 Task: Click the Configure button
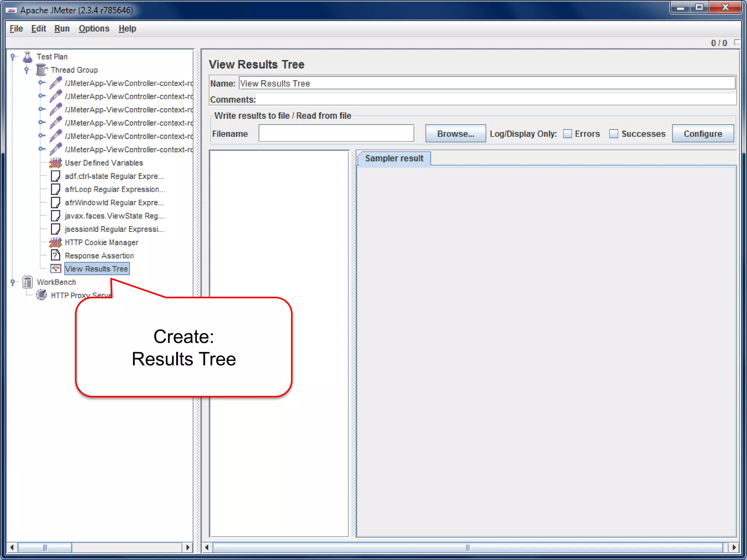pyautogui.click(x=703, y=134)
